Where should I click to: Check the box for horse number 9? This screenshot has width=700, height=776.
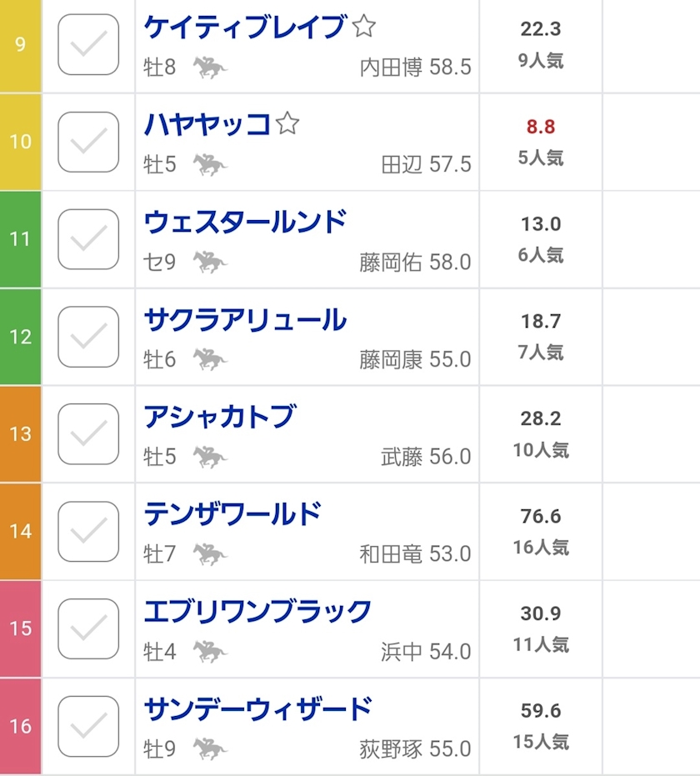coord(88,44)
